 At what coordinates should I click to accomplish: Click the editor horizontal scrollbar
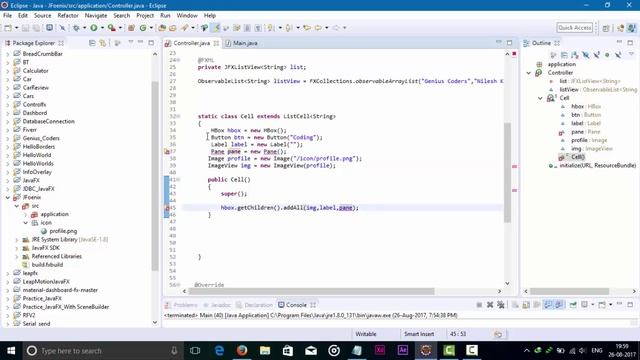tap(312, 291)
